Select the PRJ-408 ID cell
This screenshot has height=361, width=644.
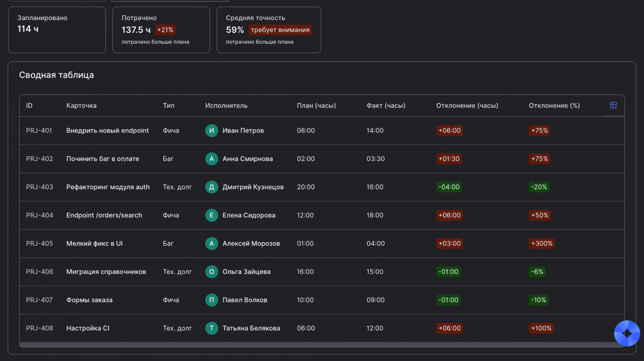(x=40, y=328)
